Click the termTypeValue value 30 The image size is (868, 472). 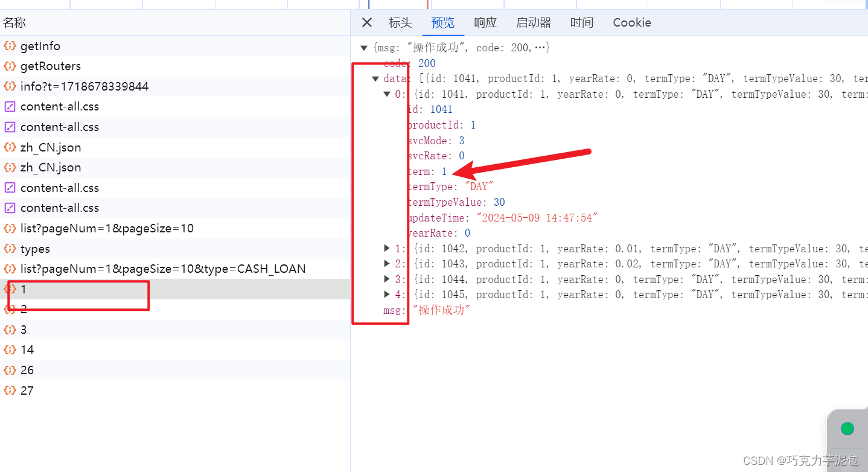(499, 202)
